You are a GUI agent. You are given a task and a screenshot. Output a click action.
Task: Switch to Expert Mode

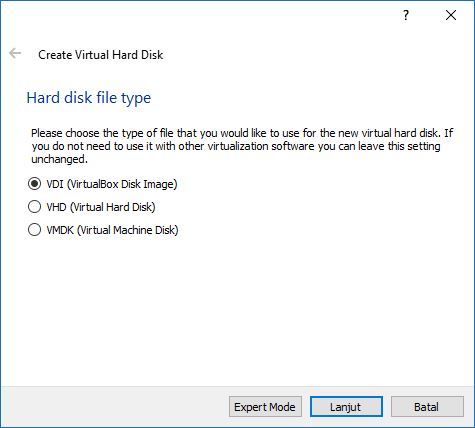(265, 407)
